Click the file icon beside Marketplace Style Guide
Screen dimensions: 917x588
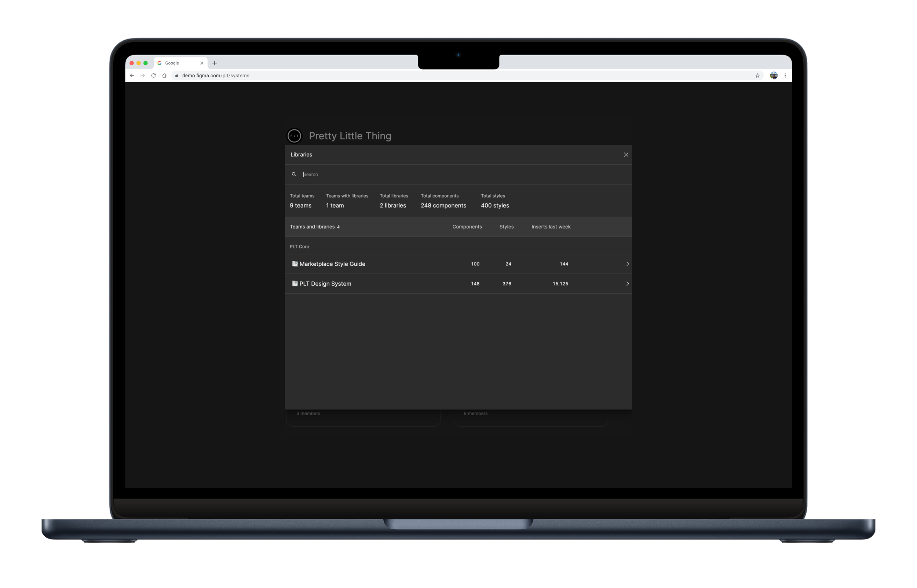click(x=295, y=264)
